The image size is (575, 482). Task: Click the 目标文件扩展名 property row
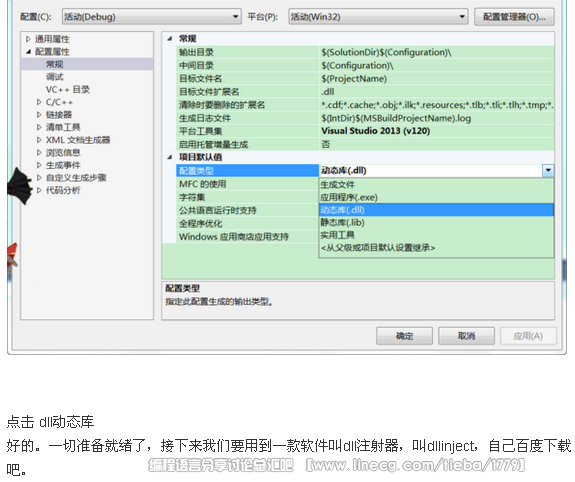[x=365, y=92]
